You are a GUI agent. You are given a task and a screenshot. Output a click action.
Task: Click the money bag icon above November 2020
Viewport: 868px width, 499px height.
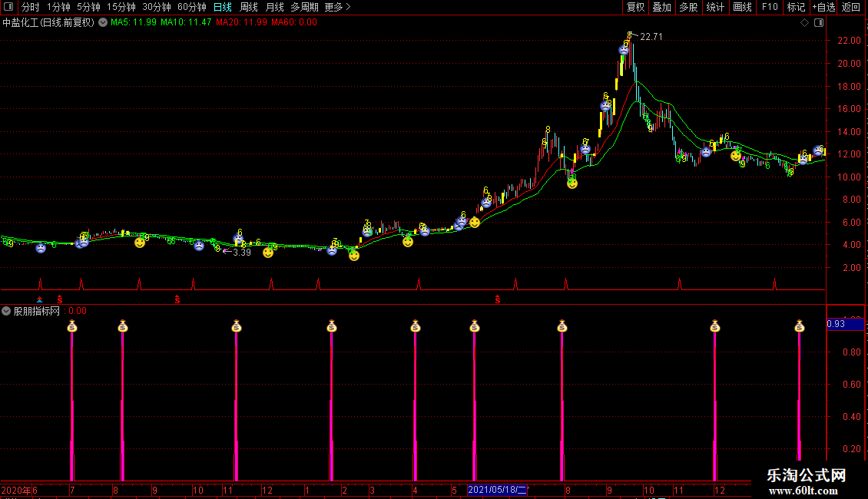[237, 326]
